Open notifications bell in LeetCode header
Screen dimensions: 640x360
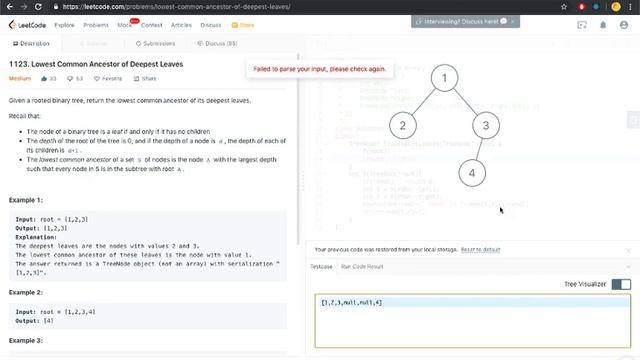[x=603, y=25]
